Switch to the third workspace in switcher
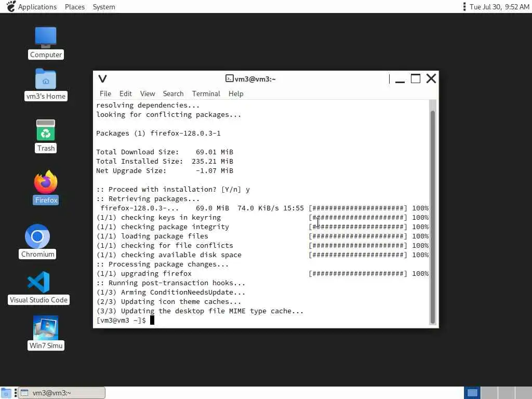Image resolution: width=532 pixels, height=399 pixels. click(x=506, y=393)
